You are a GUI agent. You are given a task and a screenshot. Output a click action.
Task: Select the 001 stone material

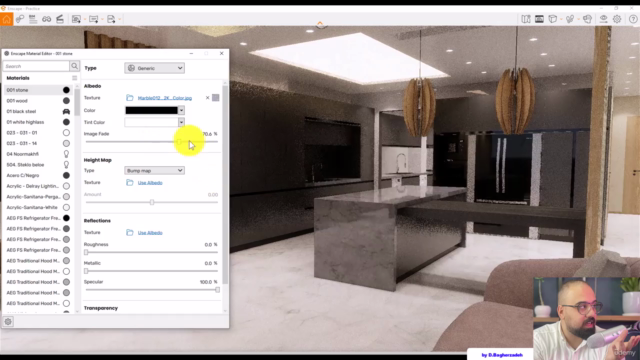[x=38, y=90]
